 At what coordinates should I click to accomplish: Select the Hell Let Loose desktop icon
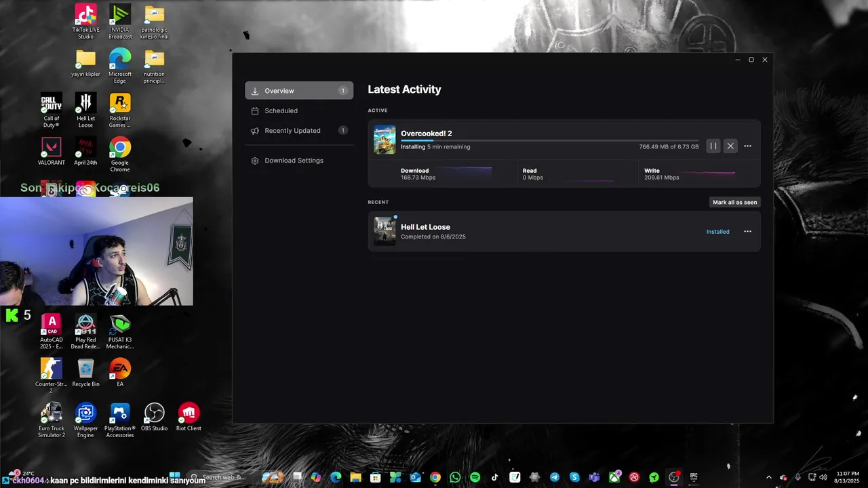click(85, 110)
